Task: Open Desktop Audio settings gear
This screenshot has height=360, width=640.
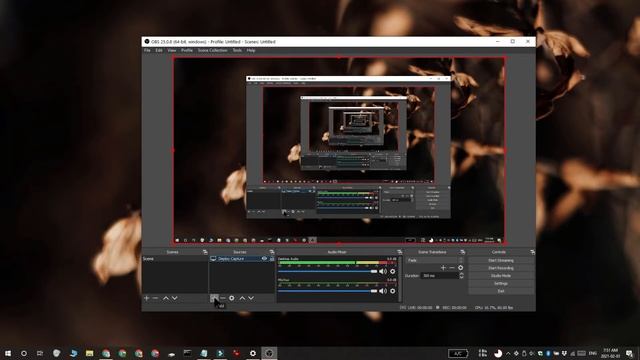Action: (393, 271)
